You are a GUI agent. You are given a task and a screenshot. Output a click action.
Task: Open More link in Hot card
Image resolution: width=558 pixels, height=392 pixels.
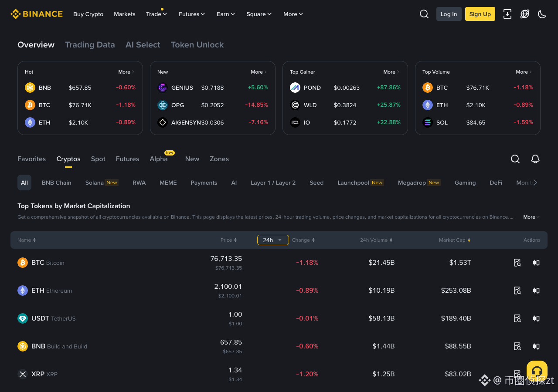tap(126, 72)
